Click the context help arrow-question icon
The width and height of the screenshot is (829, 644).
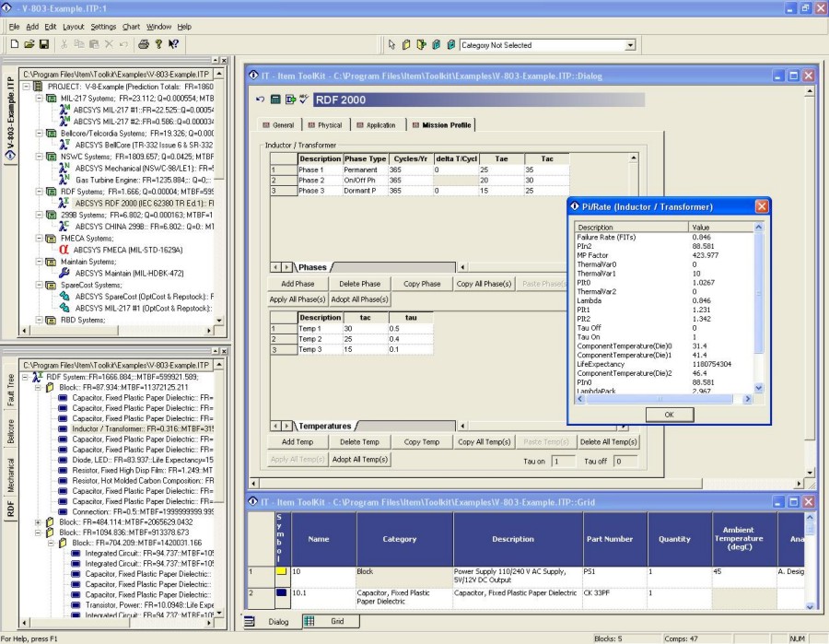173,44
